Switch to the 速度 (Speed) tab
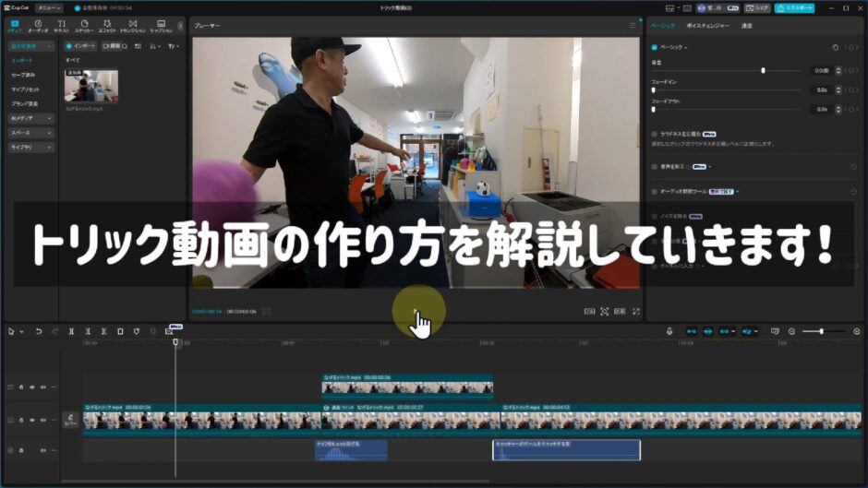This screenshot has height=488, width=868. click(746, 26)
